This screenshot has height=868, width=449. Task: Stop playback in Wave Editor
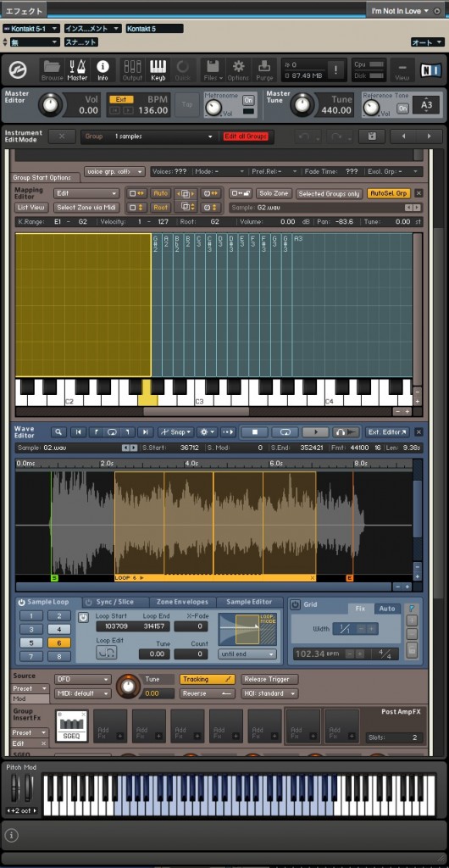click(255, 431)
